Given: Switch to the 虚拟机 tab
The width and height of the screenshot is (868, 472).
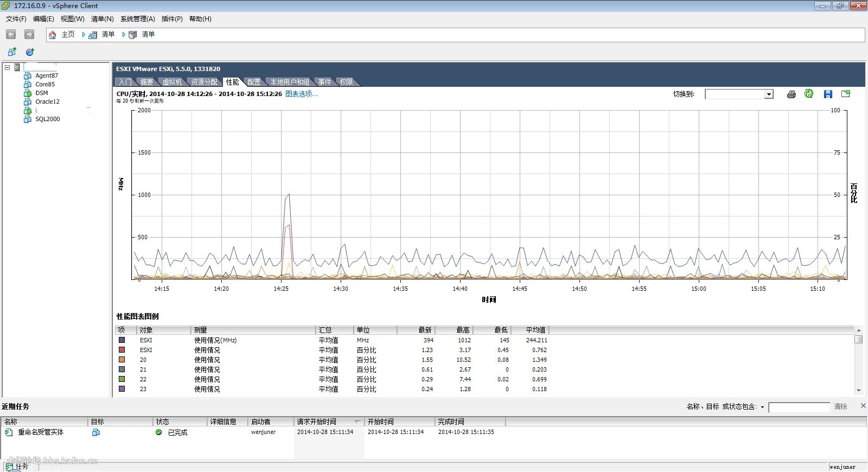Looking at the screenshot, I should pos(172,82).
